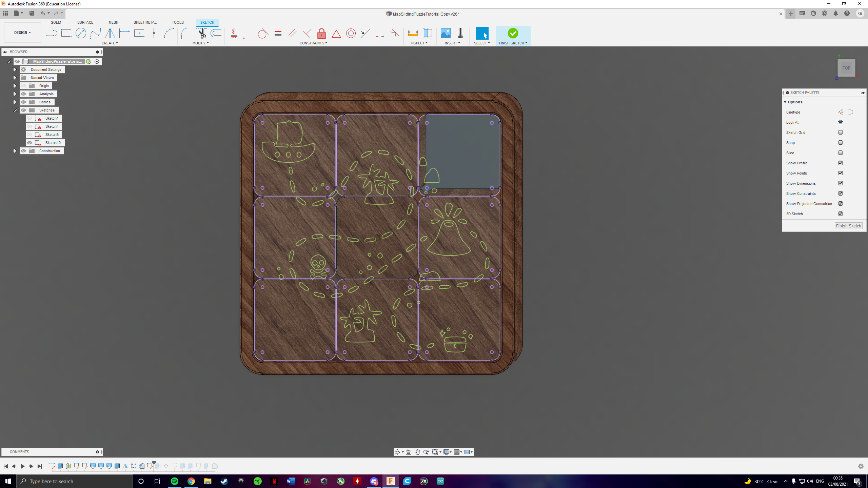Switch to the Solid ribbon tab
This screenshot has height=488, width=868.
click(56, 22)
